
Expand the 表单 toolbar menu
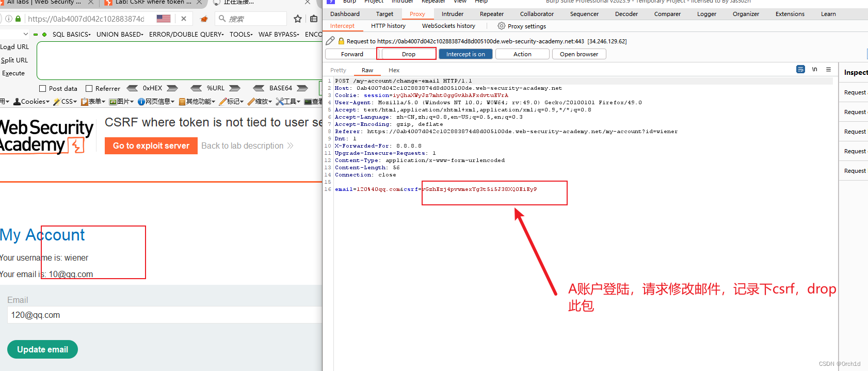coord(93,102)
